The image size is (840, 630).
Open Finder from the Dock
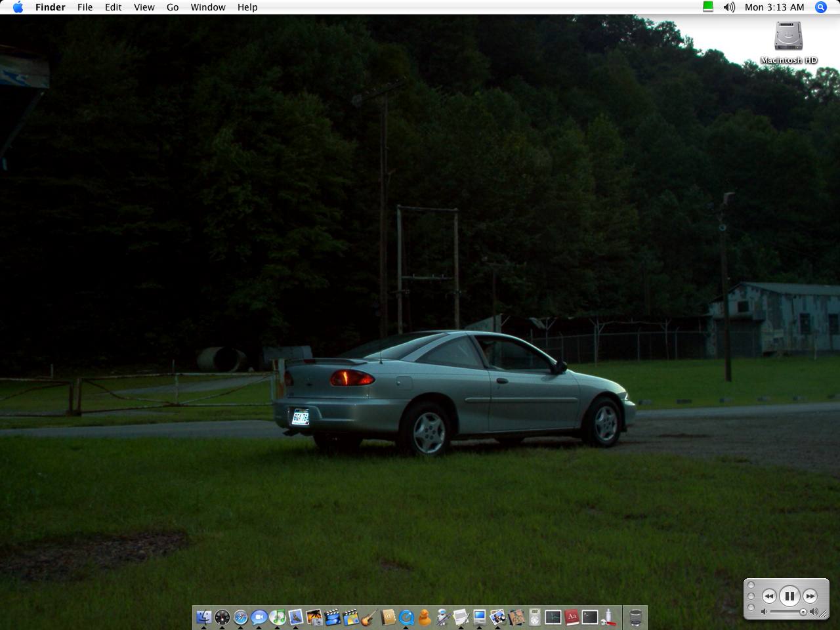click(x=204, y=618)
